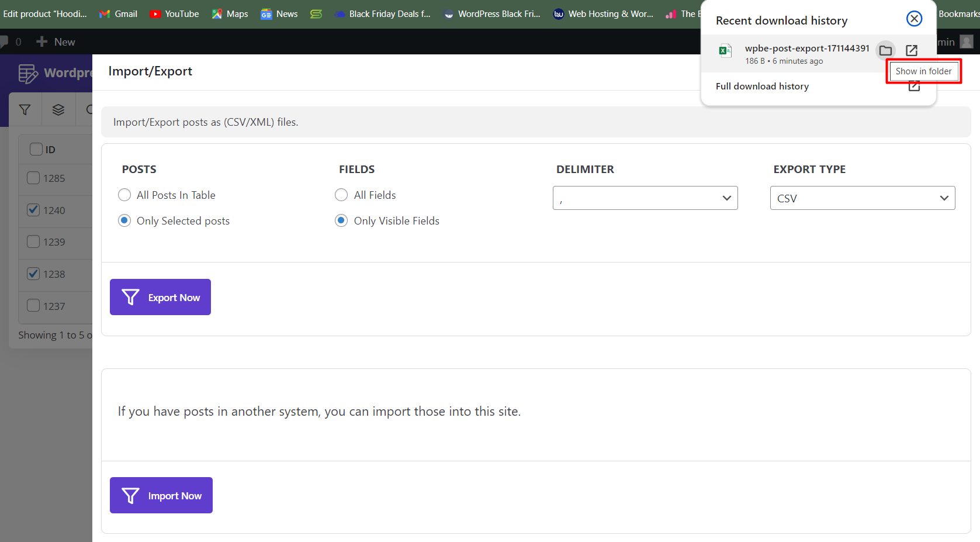Screen dimensions: 980x542
Task: Click the Show in folder icon
Action: pyautogui.click(x=885, y=51)
